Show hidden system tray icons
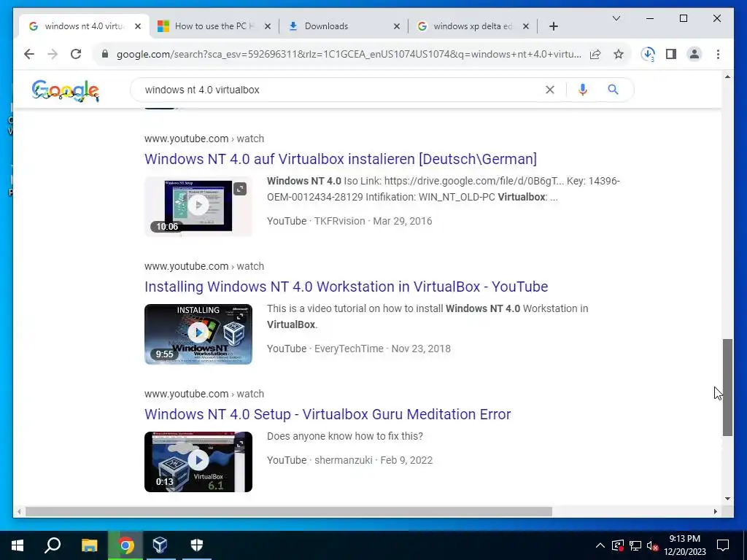747x560 pixels. pyautogui.click(x=600, y=545)
